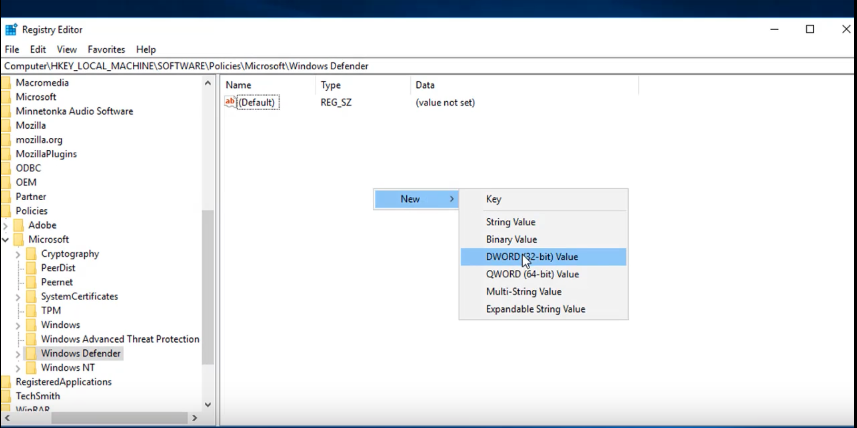Select the Mozilla key
The image size is (857, 428).
[31, 126]
